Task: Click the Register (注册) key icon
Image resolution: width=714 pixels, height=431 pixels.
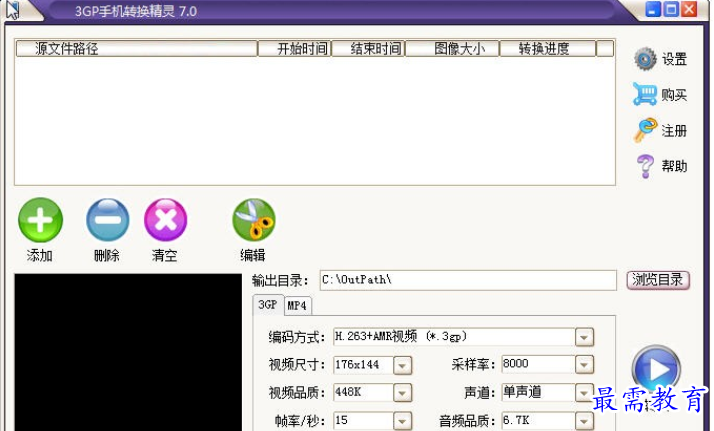Action: tap(645, 130)
